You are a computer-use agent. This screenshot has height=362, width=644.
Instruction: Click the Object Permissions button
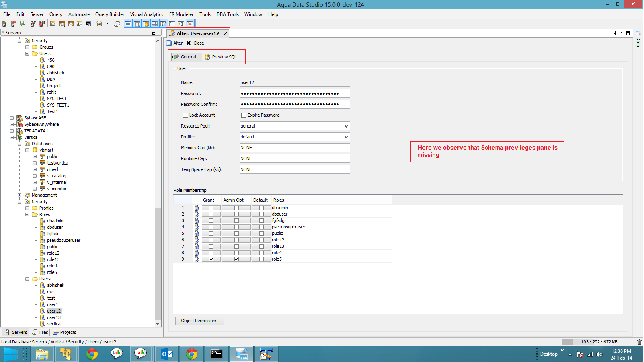pos(199,321)
